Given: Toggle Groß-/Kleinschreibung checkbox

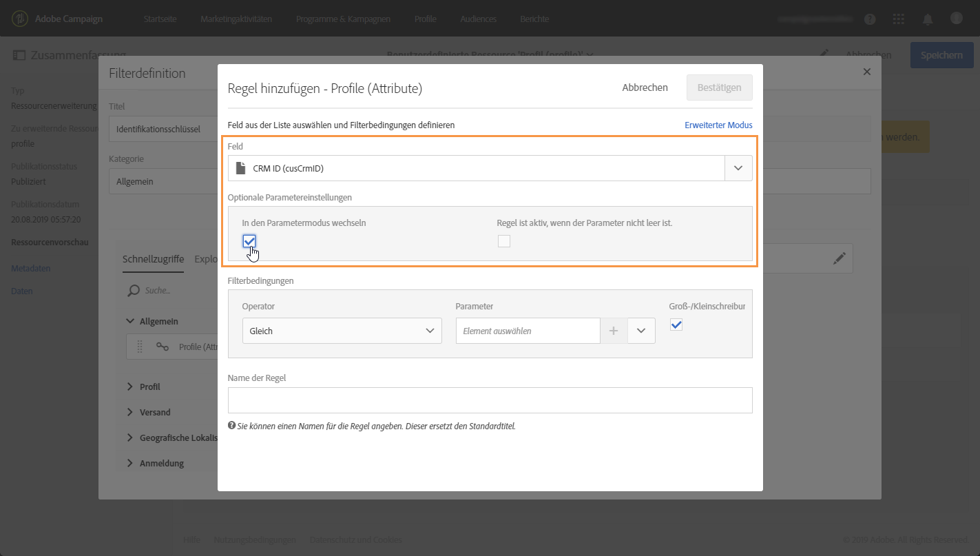Looking at the screenshot, I should click(x=676, y=325).
